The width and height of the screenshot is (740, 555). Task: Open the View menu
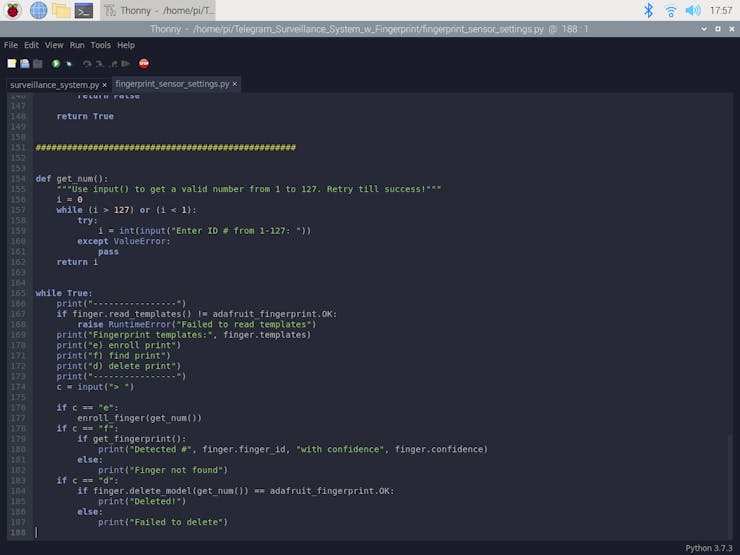click(x=54, y=45)
